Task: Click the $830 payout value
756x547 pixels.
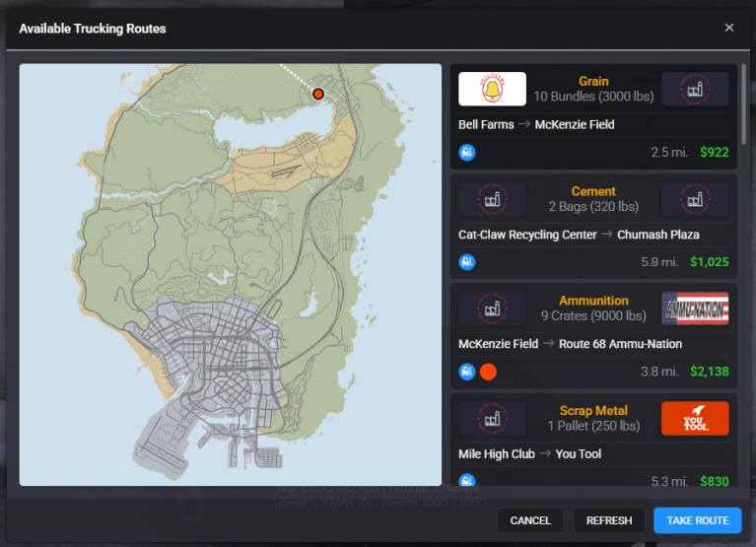Action: click(x=714, y=481)
